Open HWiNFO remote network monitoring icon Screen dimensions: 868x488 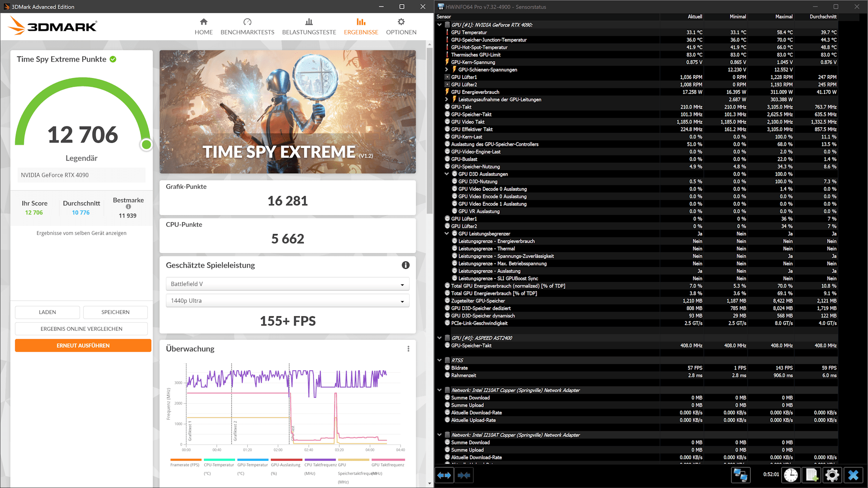point(741,475)
